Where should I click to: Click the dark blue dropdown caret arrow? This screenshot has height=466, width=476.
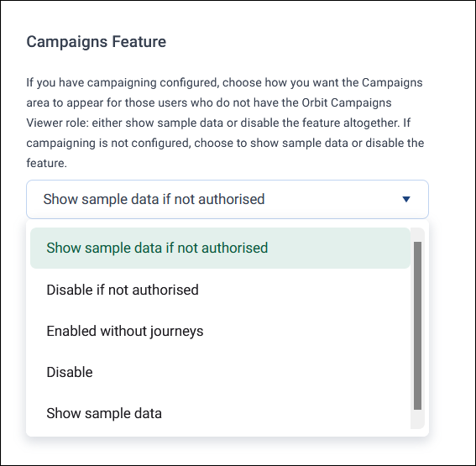(x=406, y=199)
